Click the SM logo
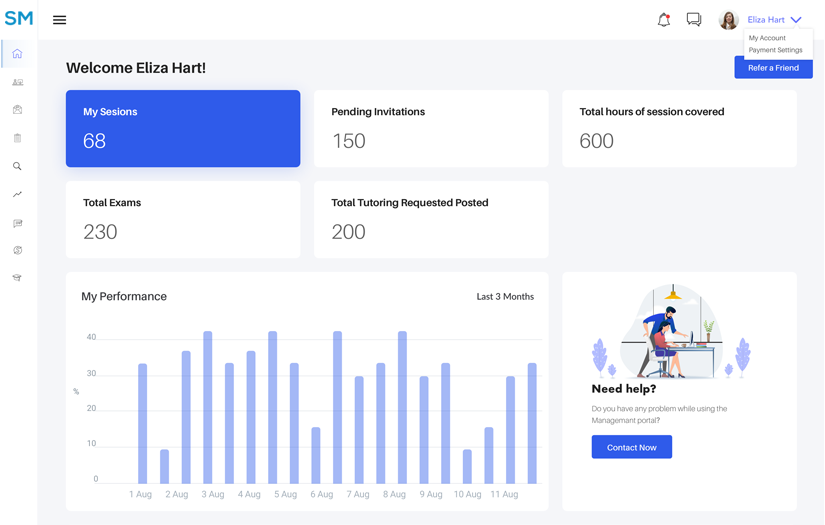Viewport: 825px width, 525px height. click(x=19, y=19)
